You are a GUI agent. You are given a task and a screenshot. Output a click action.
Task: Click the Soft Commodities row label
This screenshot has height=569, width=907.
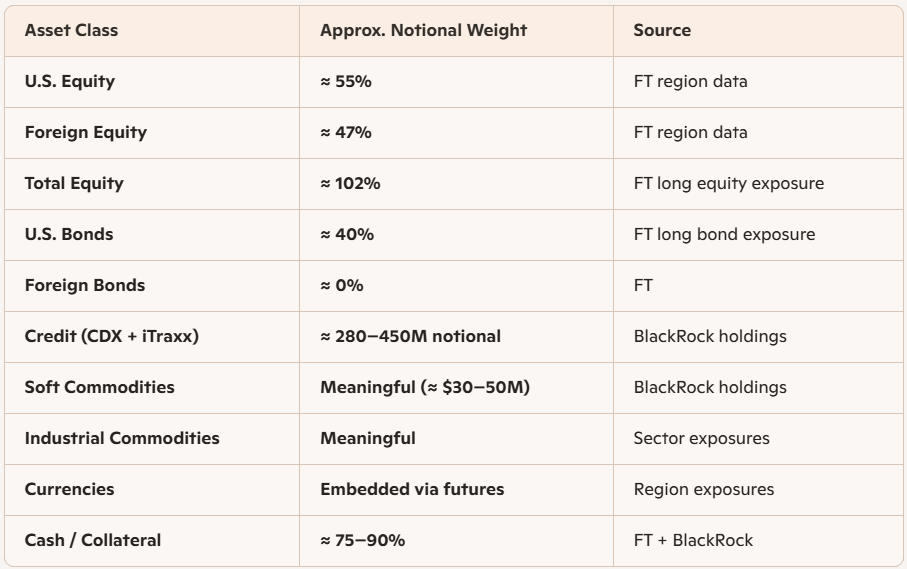99,387
